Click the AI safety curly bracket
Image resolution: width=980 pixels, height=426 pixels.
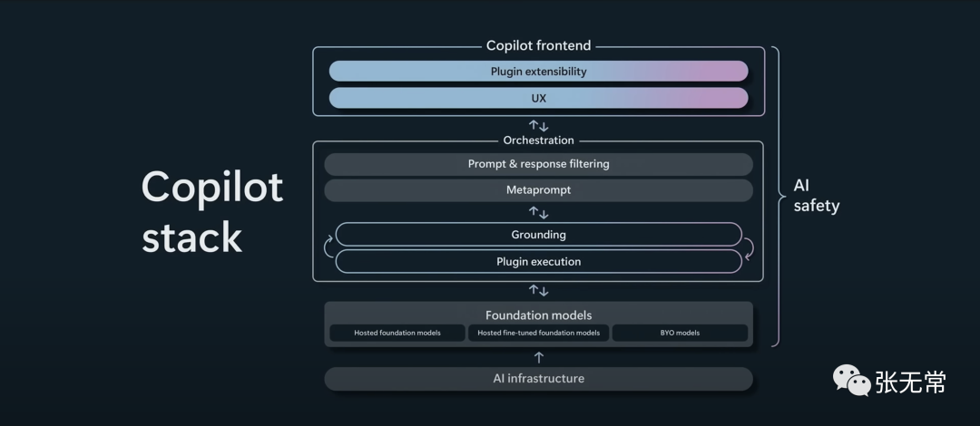(x=779, y=196)
